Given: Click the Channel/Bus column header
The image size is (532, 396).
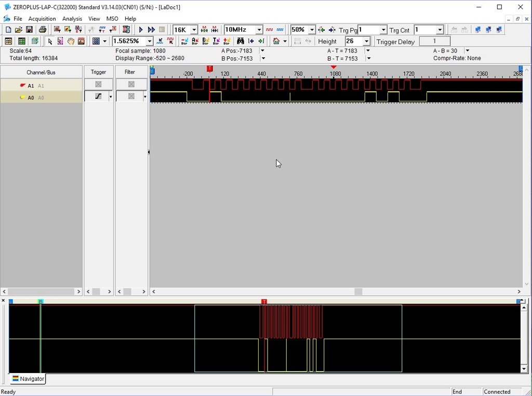Looking at the screenshot, I should [x=41, y=72].
